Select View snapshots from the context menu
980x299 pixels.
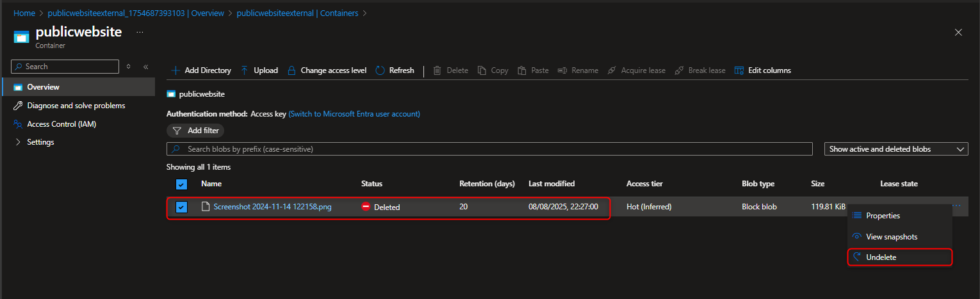click(x=900, y=236)
